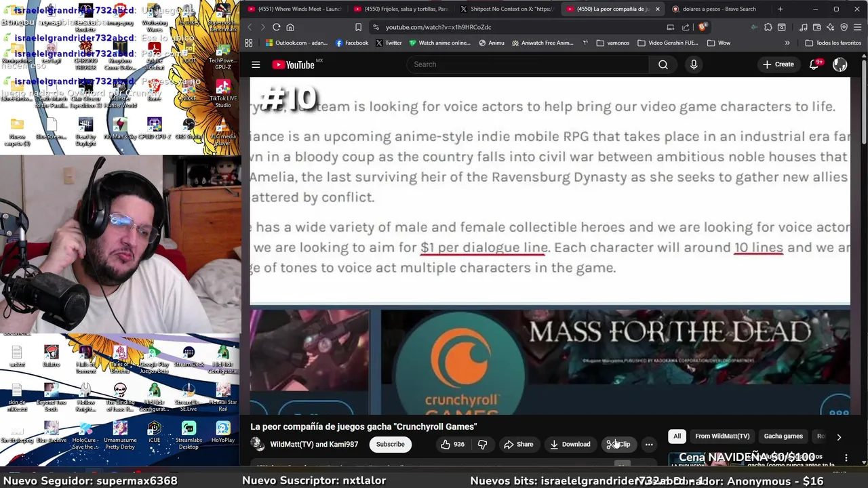Close the current YouTube tab
868x488 pixels.
[657, 9]
